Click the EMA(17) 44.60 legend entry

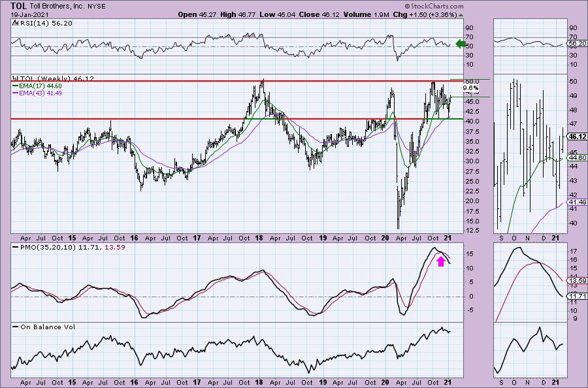tap(37, 86)
